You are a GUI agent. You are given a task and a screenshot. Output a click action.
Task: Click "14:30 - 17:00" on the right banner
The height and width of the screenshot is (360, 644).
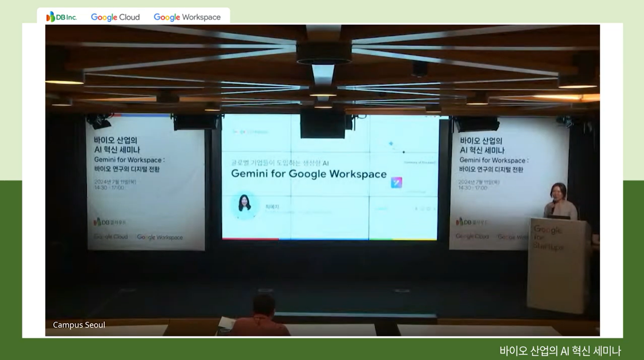tap(473, 188)
